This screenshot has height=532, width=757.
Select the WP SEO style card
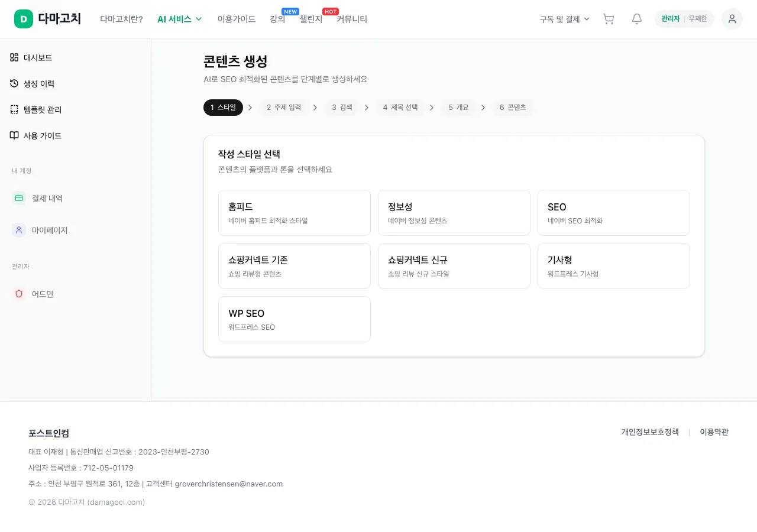[x=295, y=319]
